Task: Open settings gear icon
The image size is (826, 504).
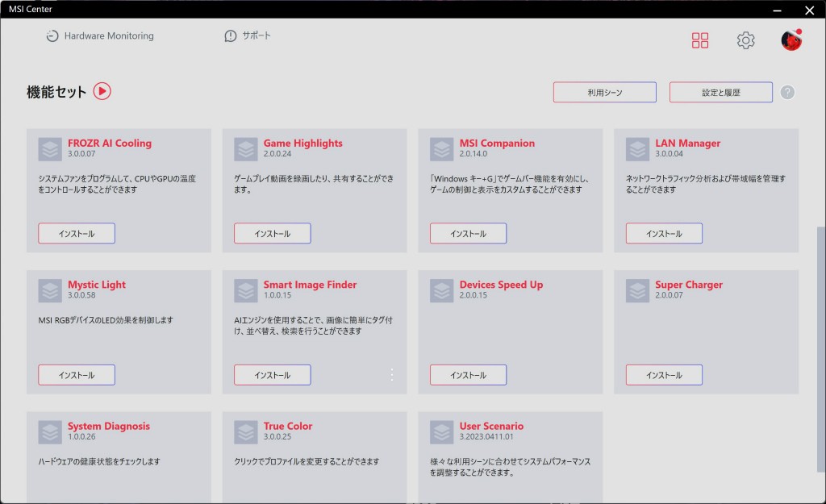Action: [746, 40]
